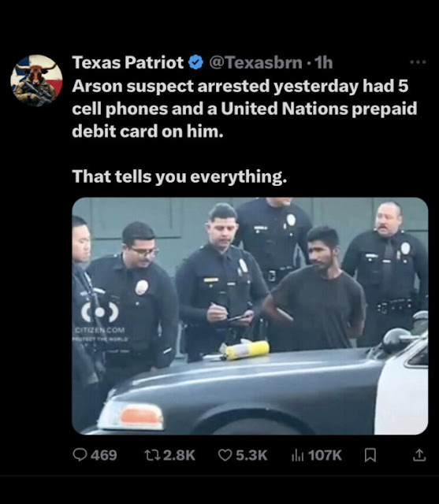Screen dimensions: 439x504
Task: Open Texas Patriot's profile avatar
Action: click(x=36, y=80)
